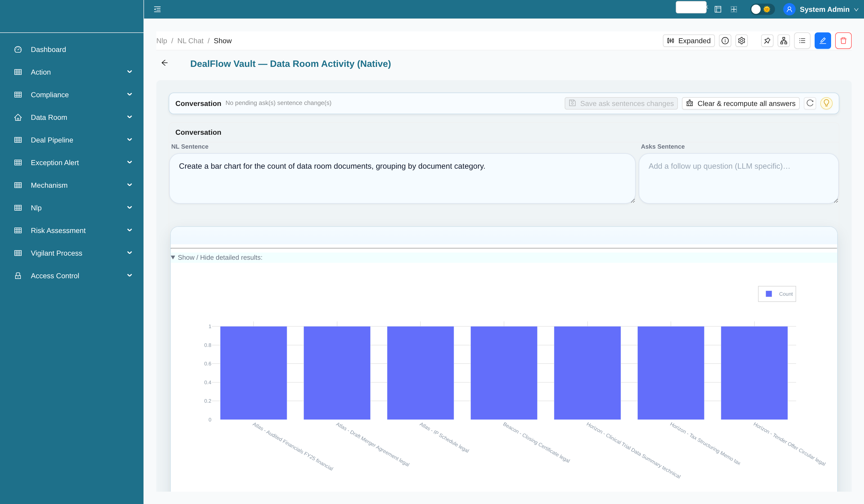Click the NL Chat breadcrumb link
The image size is (864, 504).
click(x=190, y=41)
